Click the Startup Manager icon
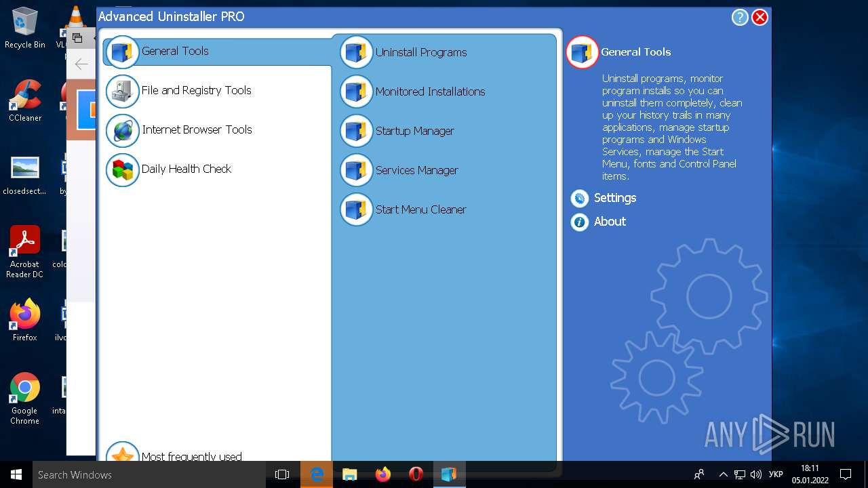This screenshot has height=488, width=868. coord(357,131)
